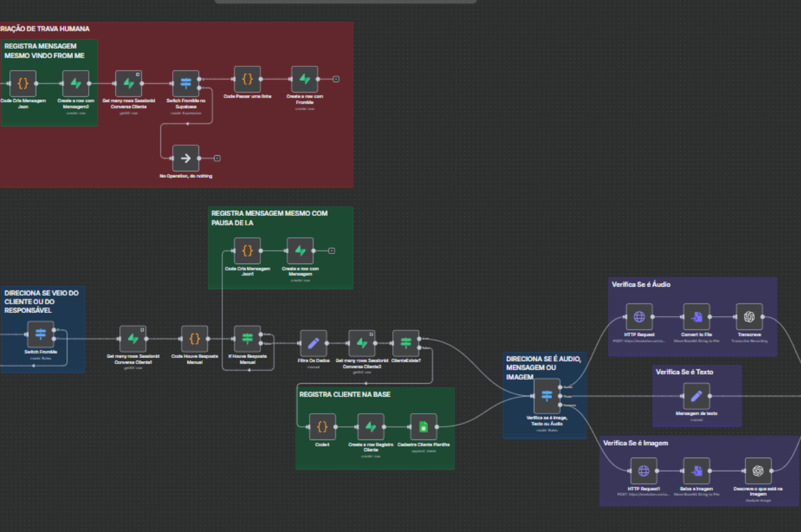Open the HTTP Request1 globe node
This screenshot has height=532, width=801.
(643, 471)
